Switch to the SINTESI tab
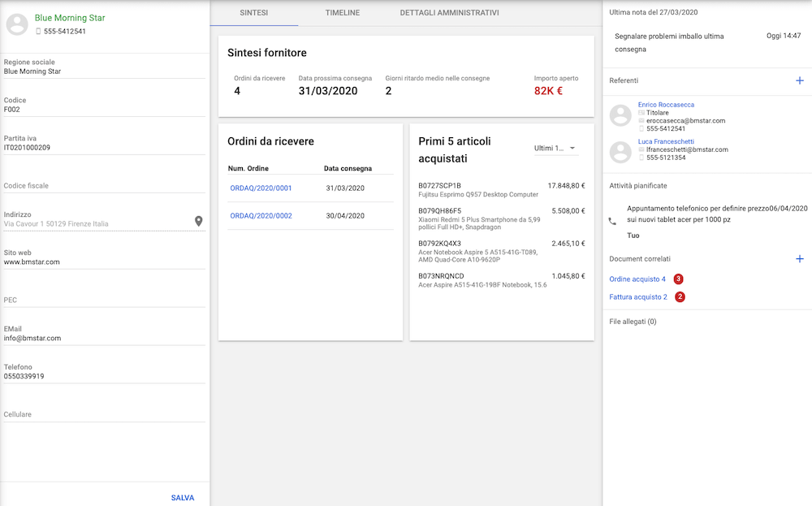 253,13
